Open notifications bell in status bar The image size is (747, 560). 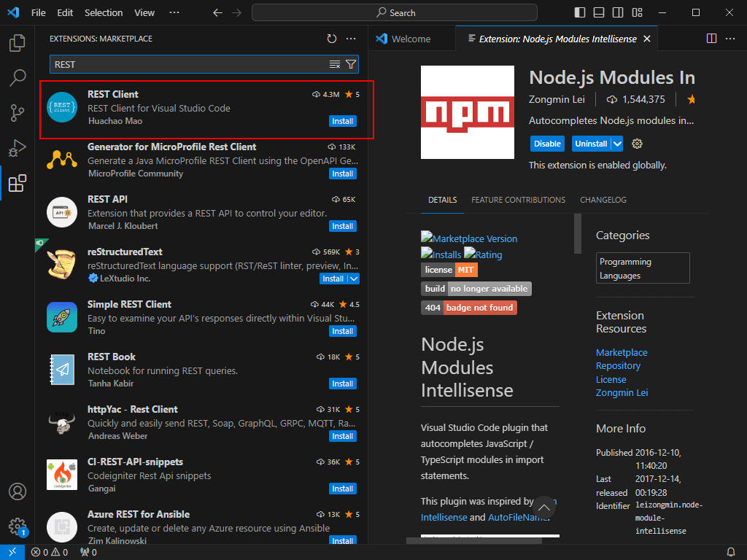pos(731,552)
